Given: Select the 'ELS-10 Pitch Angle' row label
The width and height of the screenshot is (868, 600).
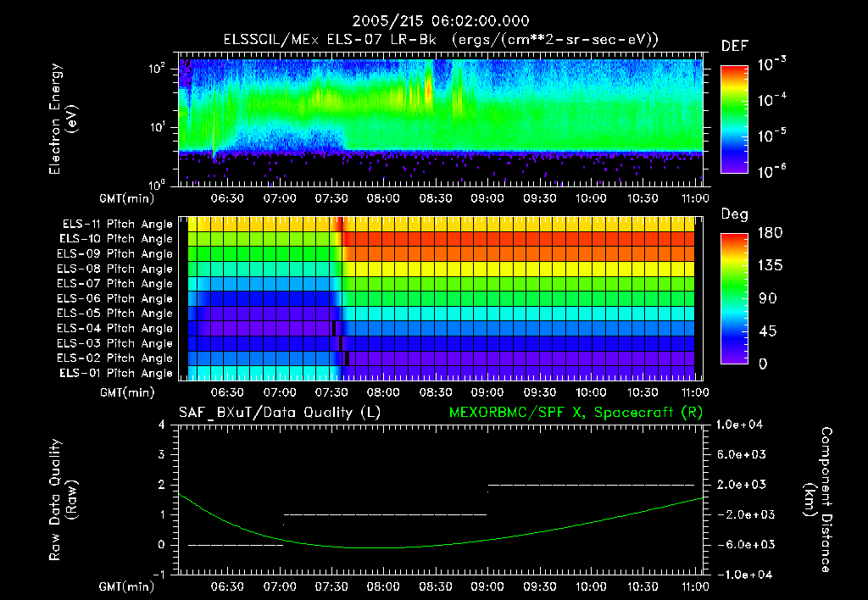Looking at the screenshot, I should 115,239.
